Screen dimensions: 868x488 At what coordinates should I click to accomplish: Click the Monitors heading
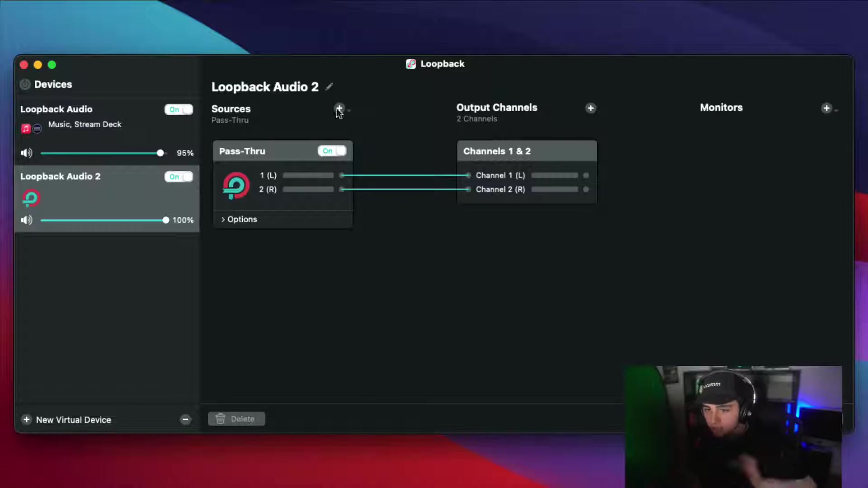click(x=721, y=108)
